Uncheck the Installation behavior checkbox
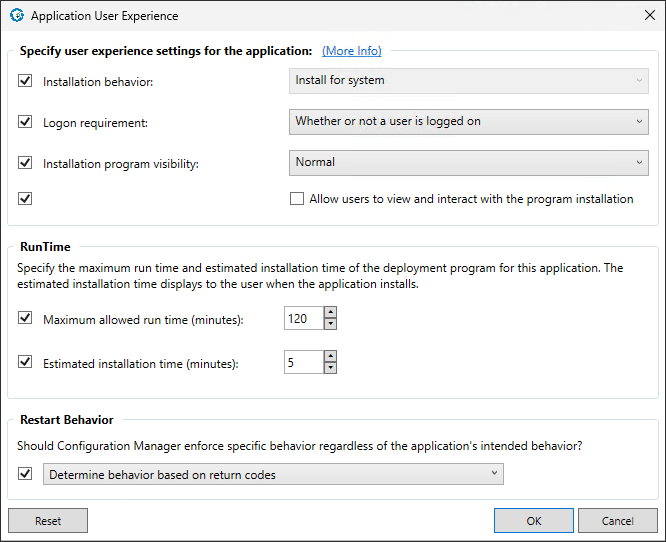 click(25, 81)
